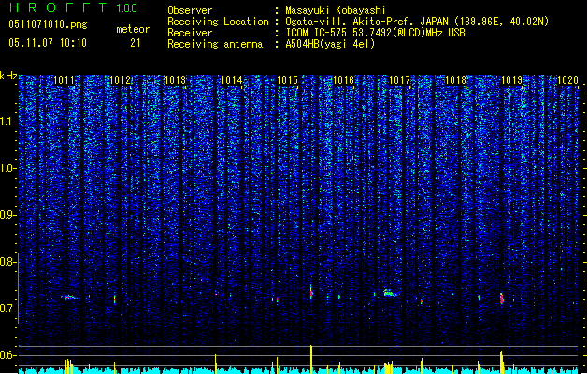Click the 1015 time marker

pyautogui.click(x=287, y=80)
